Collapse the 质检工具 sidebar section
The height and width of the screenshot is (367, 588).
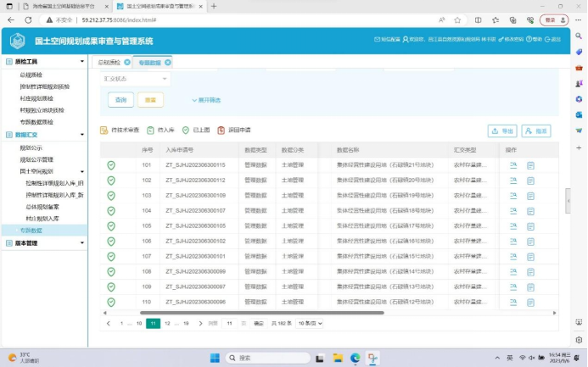click(82, 61)
